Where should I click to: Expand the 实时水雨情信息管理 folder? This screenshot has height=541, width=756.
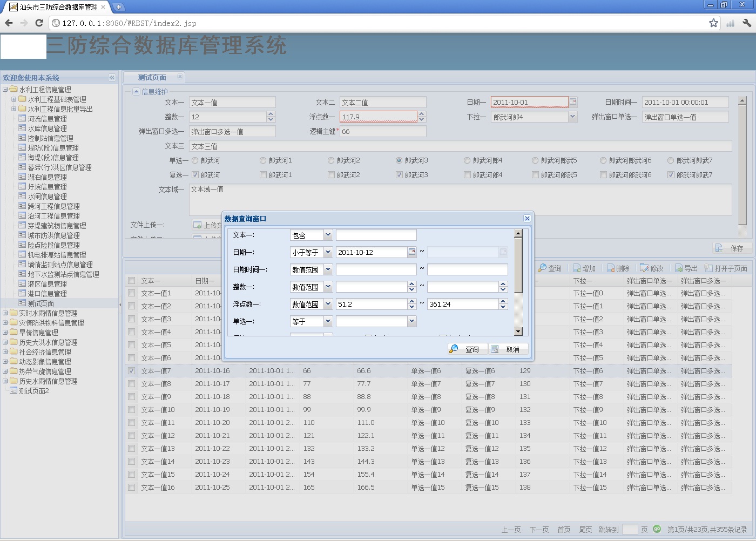click(x=5, y=313)
